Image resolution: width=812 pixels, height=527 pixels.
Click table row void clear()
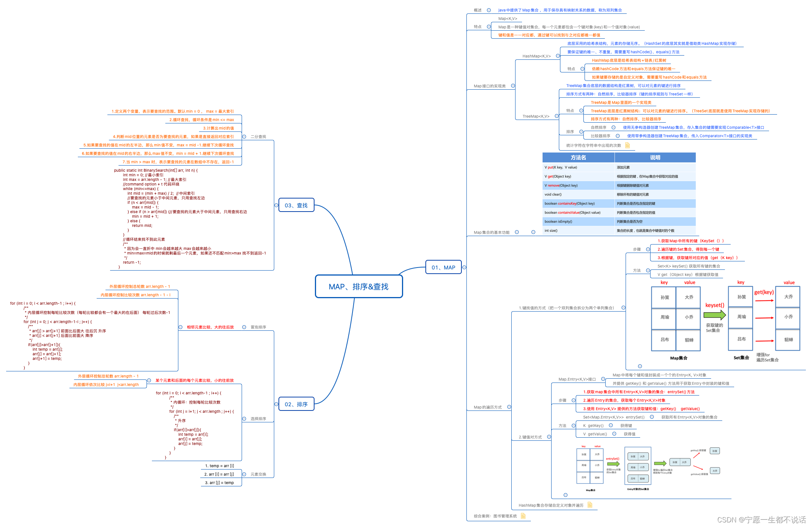619,194
